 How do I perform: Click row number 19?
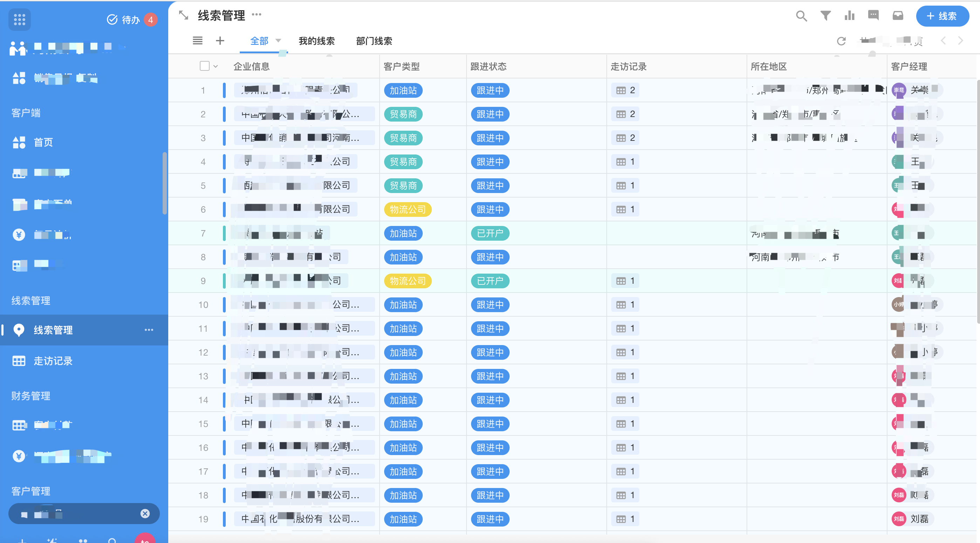[203, 519]
